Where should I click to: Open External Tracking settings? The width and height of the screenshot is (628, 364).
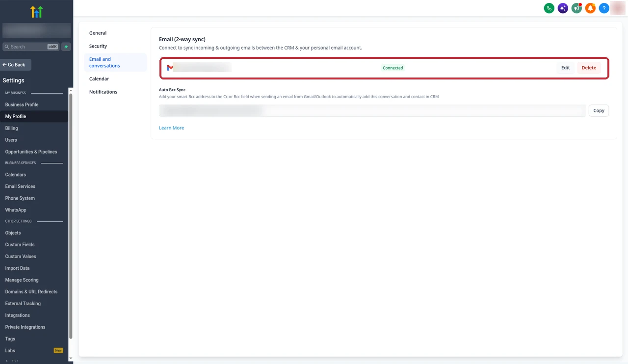(x=23, y=304)
